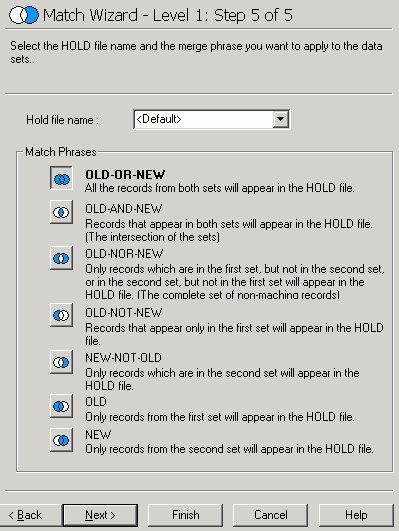
Task: Select the OLD-NOT-NEW icon button
Action: [x=61, y=315]
